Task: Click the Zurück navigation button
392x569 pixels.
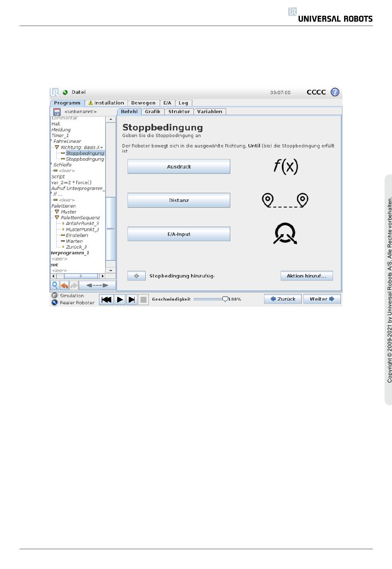Action: pos(283,299)
